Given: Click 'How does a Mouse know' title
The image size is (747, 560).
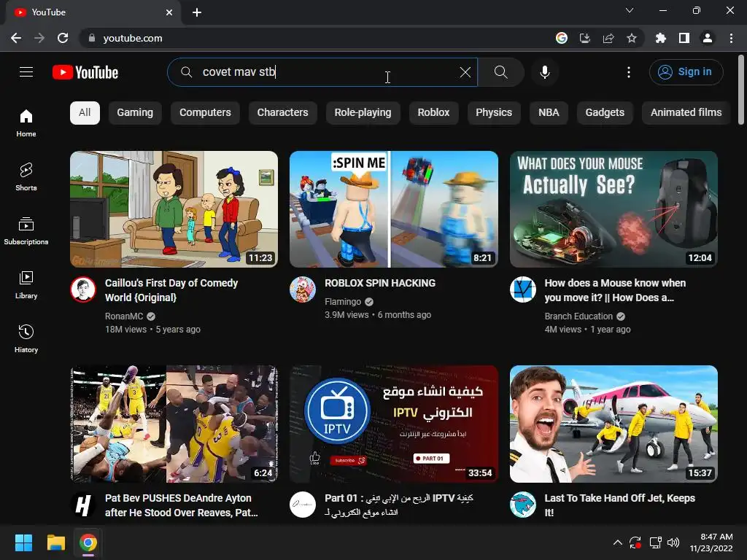Looking at the screenshot, I should (615, 290).
